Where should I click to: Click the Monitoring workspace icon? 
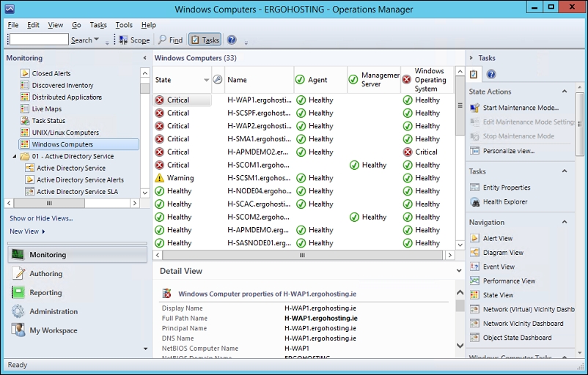point(18,255)
